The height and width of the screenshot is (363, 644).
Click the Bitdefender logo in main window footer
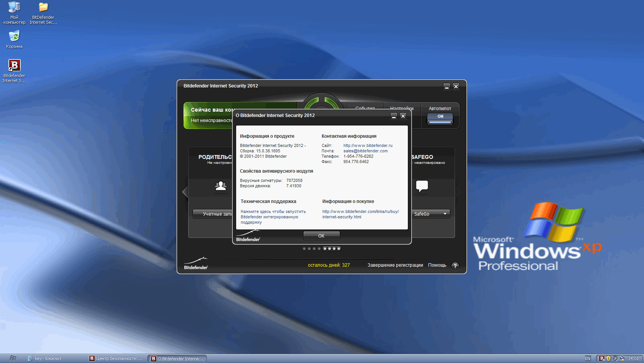(x=196, y=264)
